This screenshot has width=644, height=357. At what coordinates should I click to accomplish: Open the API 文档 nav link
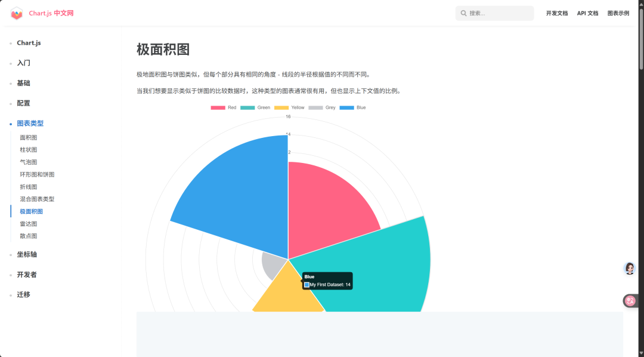coord(587,13)
